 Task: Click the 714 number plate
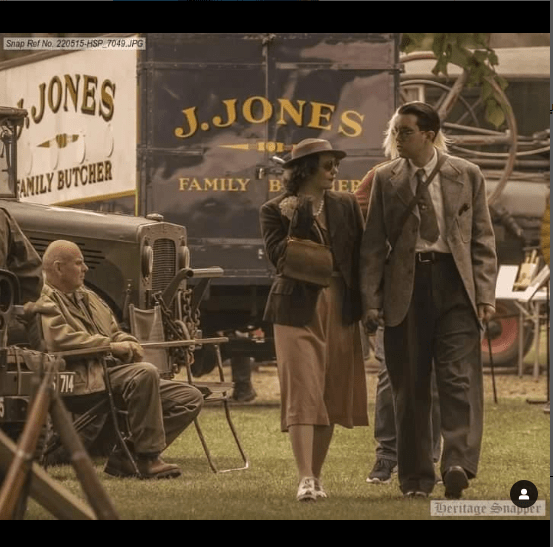pyautogui.click(x=65, y=383)
